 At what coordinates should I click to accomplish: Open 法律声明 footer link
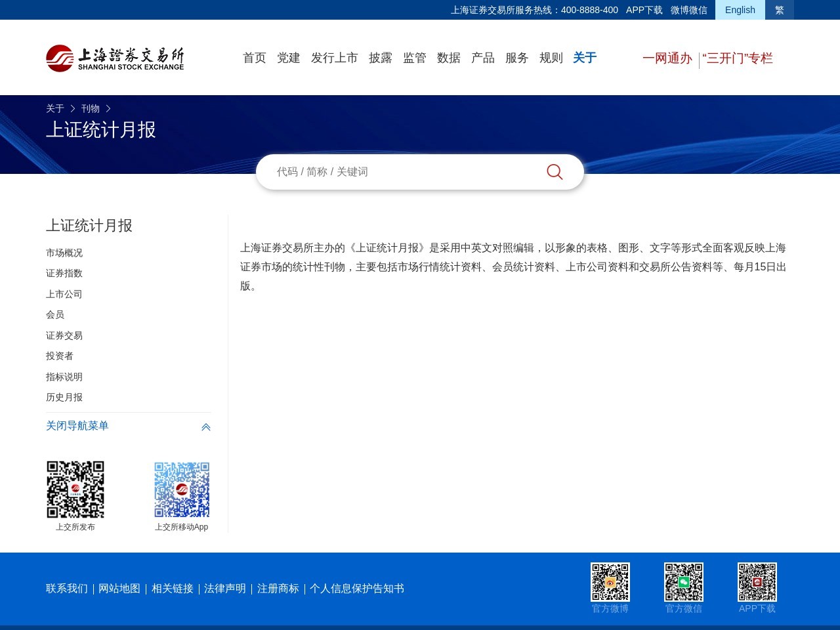[x=225, y=589]
